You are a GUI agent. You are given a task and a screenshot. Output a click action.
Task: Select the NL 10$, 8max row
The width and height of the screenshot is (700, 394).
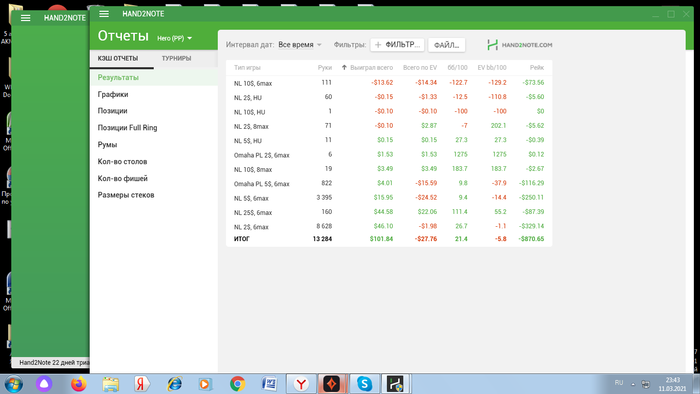[x=389, y=169]
